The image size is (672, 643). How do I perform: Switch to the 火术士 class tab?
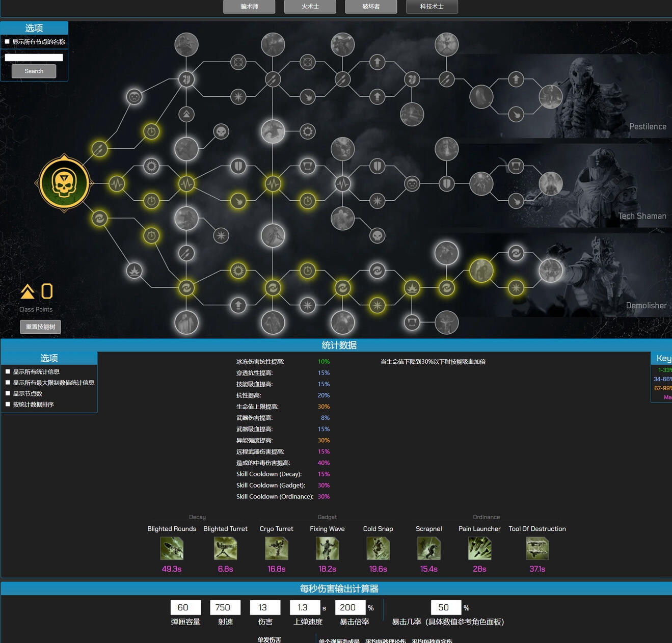[x=310, y=7]
